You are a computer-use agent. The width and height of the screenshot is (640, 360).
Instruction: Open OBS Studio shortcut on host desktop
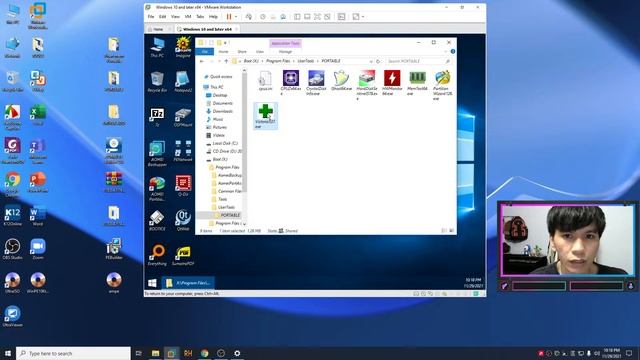click(13, 249)
